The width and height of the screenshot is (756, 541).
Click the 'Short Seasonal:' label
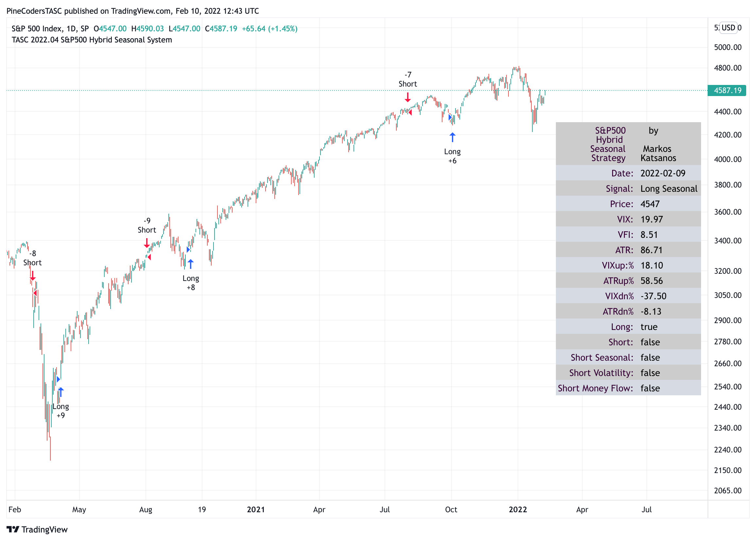click(602, 357)
